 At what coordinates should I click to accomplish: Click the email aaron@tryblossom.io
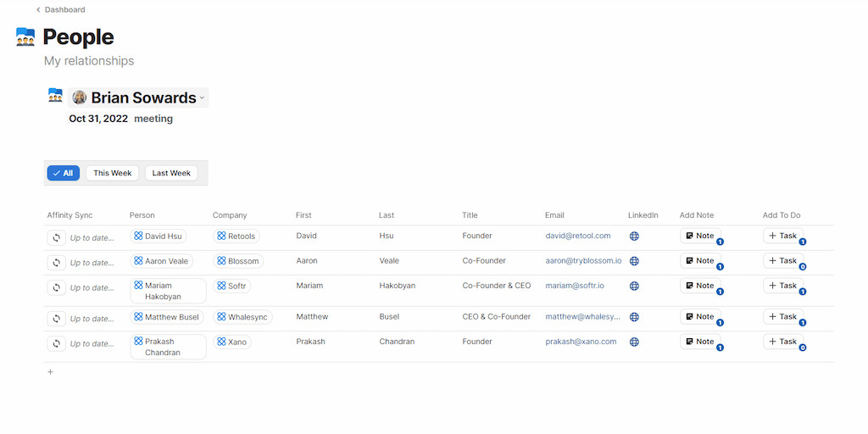pos(583,261)
